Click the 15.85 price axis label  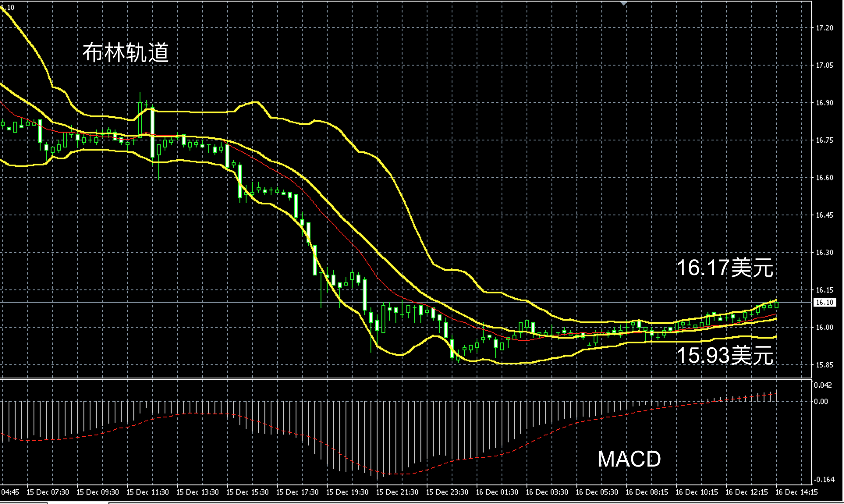pos(824,365)
